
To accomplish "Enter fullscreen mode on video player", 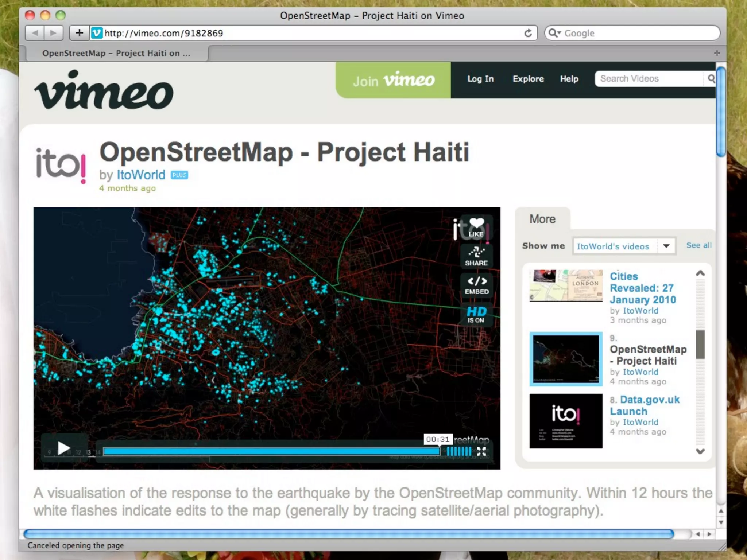I will 481,451.
